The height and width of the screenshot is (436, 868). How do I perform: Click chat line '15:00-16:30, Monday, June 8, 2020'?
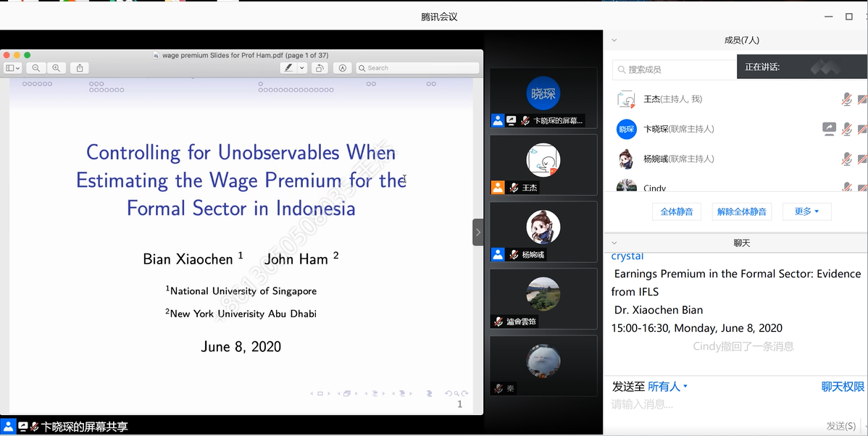pos(696,328)
